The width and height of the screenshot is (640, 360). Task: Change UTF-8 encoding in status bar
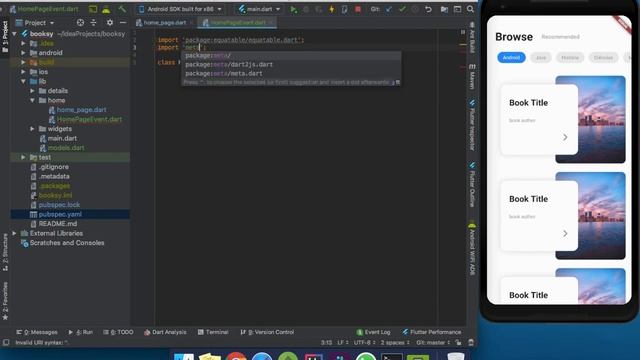[364, 342]
